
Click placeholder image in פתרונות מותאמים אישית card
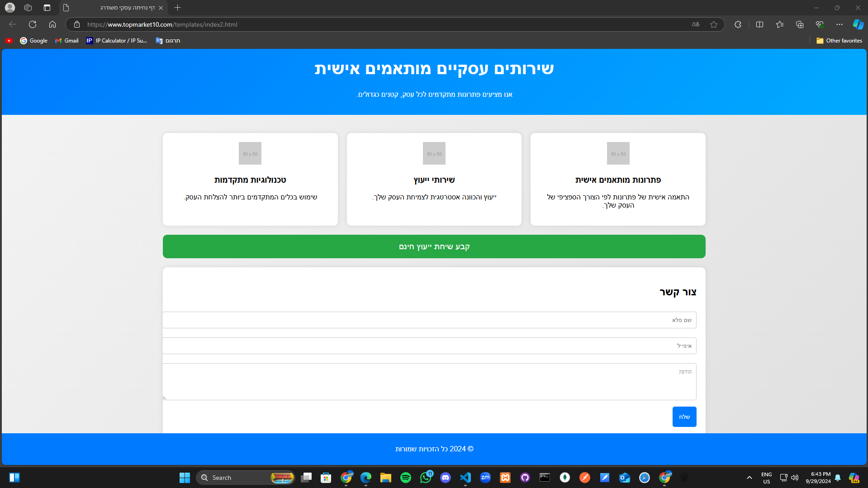[618, 153]
